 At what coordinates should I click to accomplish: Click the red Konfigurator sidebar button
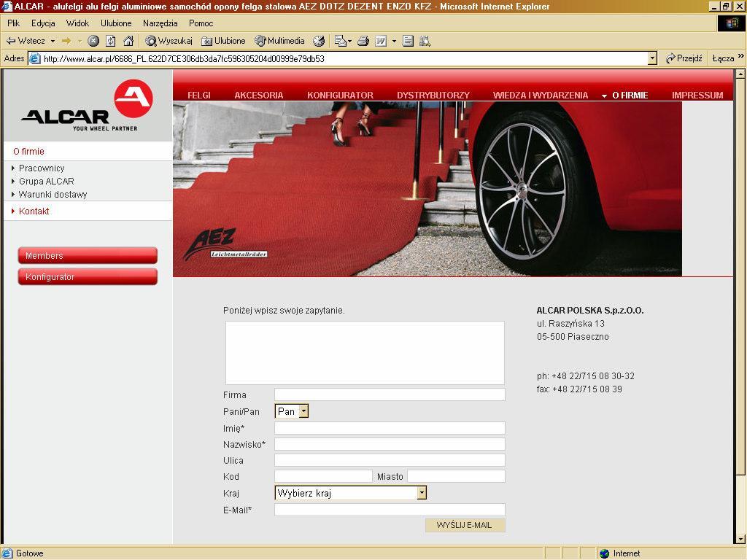click(88, 276)
